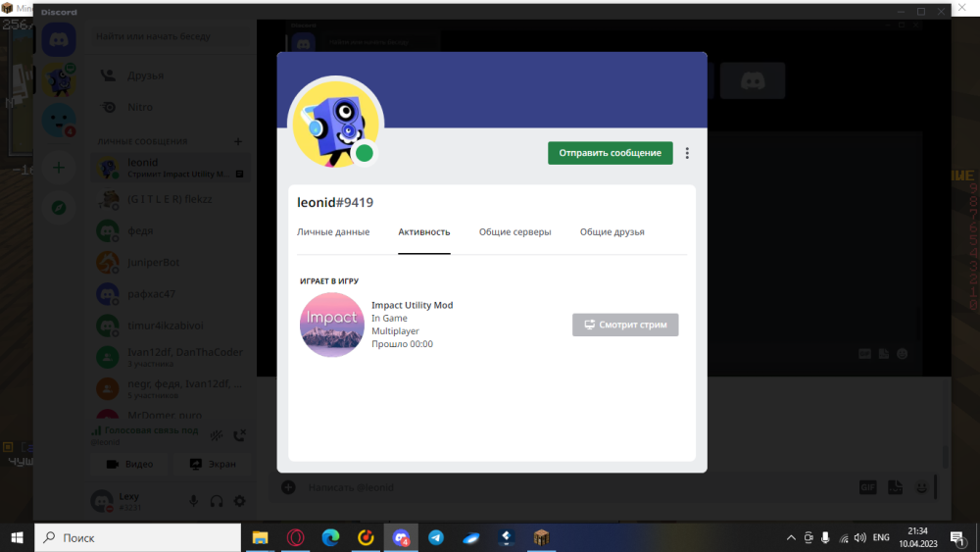
Task: Open the emoji picker icon
Action: [x=921, y=487]
